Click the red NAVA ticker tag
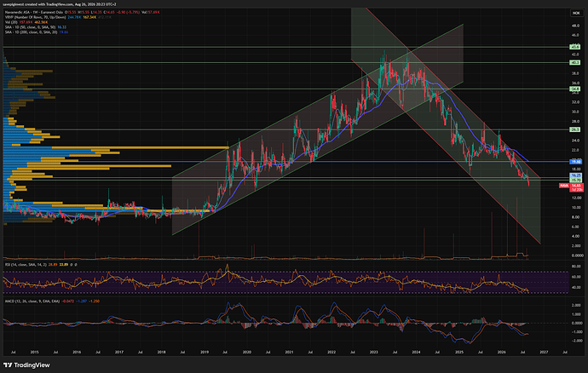588x373 pixels. coord(563,186)
